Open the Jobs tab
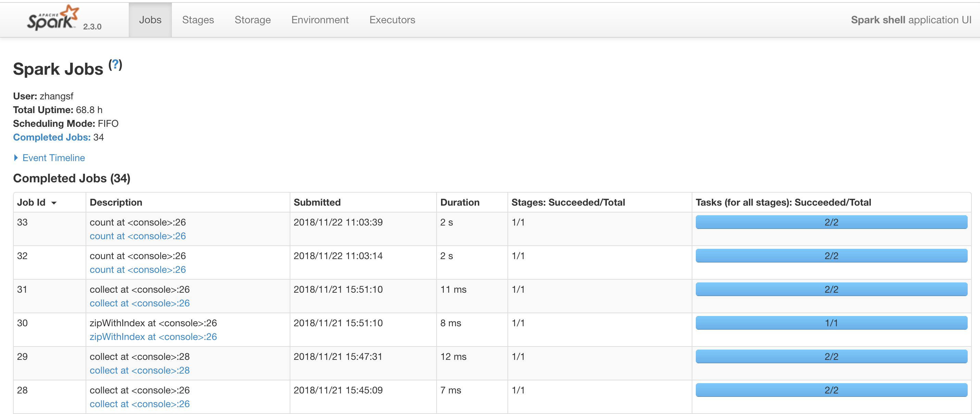Viewport: 980px width, 414px height. [x=150, y=20]
